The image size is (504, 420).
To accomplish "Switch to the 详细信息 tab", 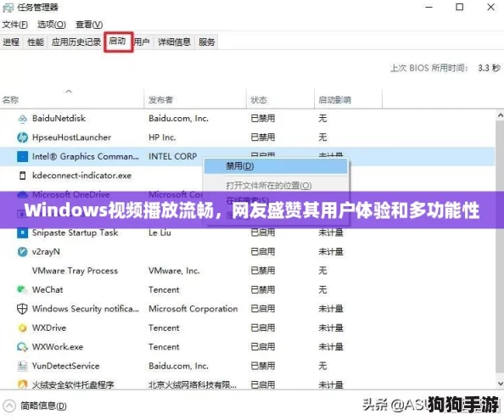I will (x=174, y=42).
